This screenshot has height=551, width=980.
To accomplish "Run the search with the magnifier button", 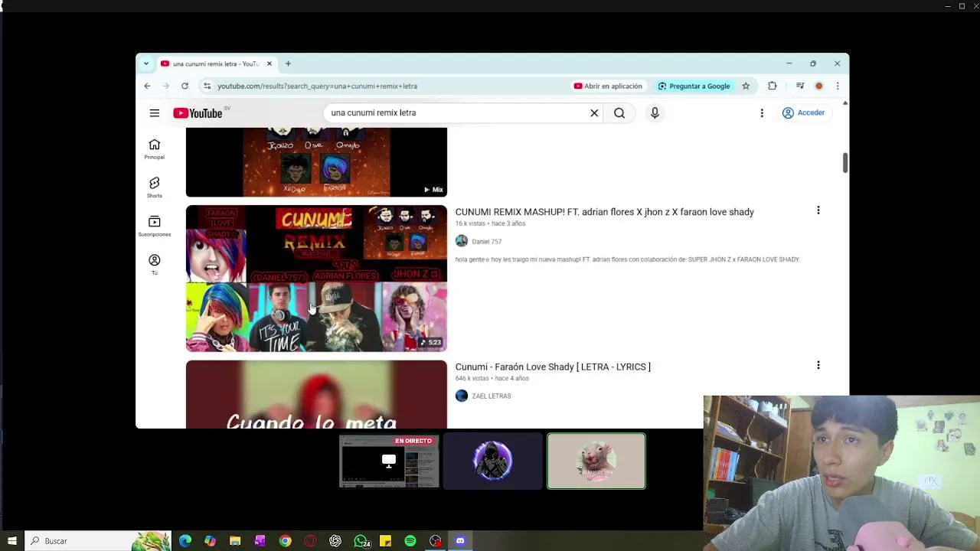I will [619, 113].
